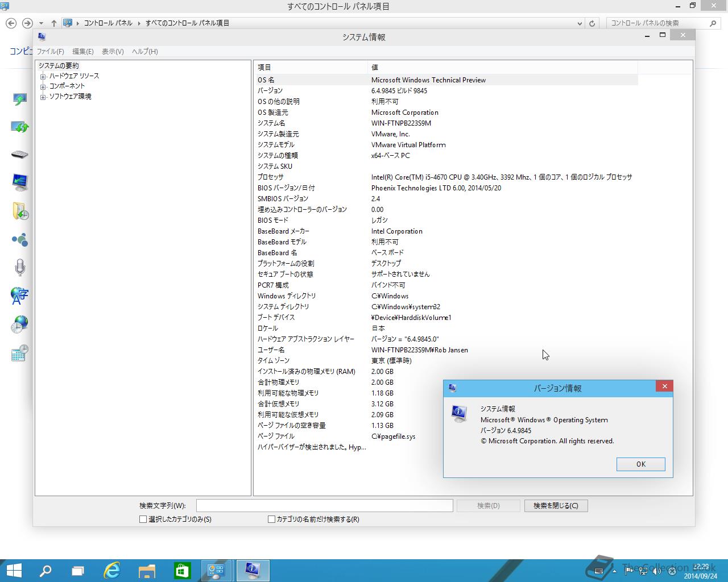728x582 pixels.
Task: Open recent locations dropdown arrow
Action: [41, 23]
